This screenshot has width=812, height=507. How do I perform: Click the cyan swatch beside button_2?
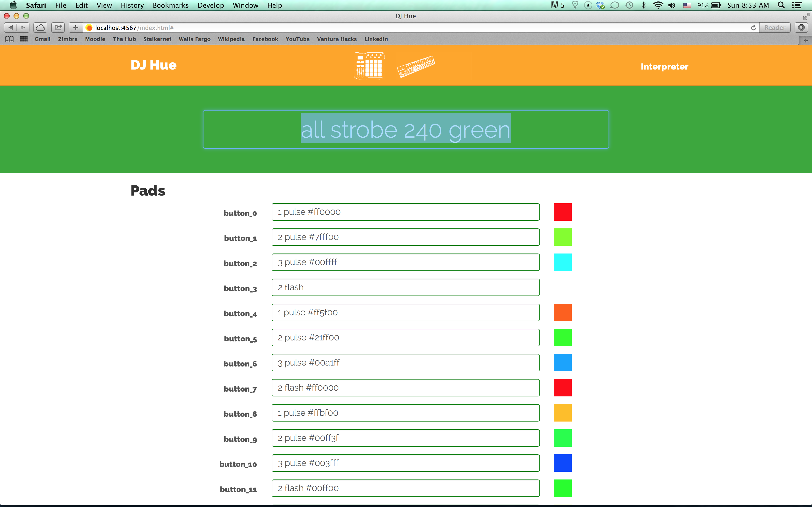563,262
